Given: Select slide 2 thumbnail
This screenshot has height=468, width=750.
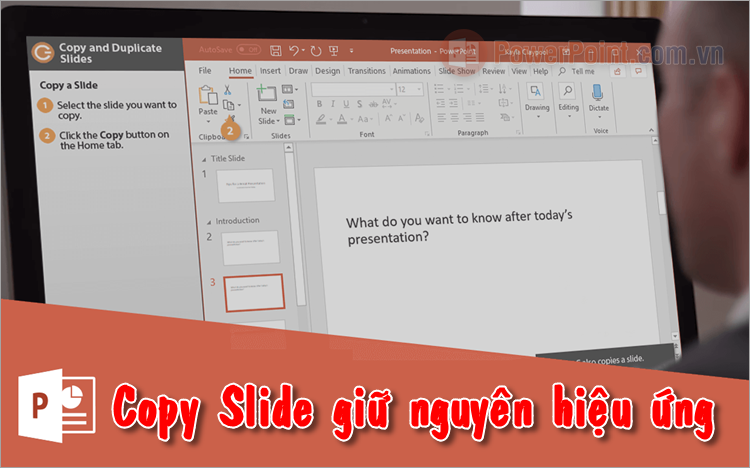Looking at the screenshot, I should (251, 248).
